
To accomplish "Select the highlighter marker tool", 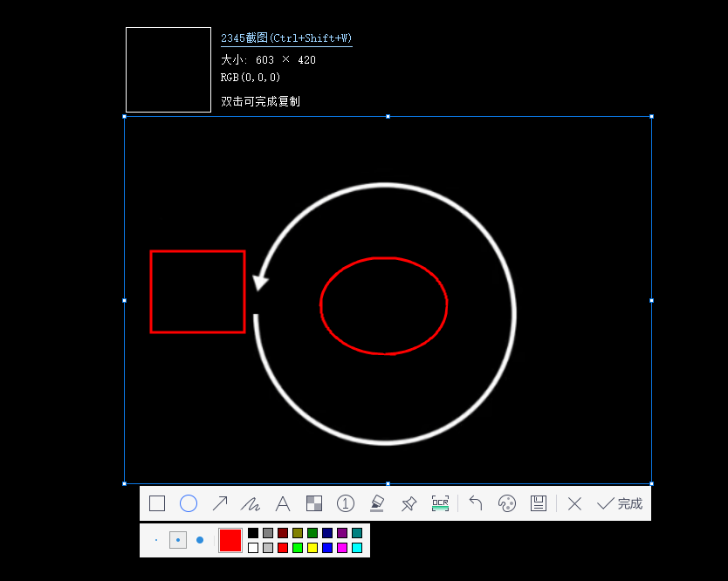I will pyautogui.click(x=377, y=503).
